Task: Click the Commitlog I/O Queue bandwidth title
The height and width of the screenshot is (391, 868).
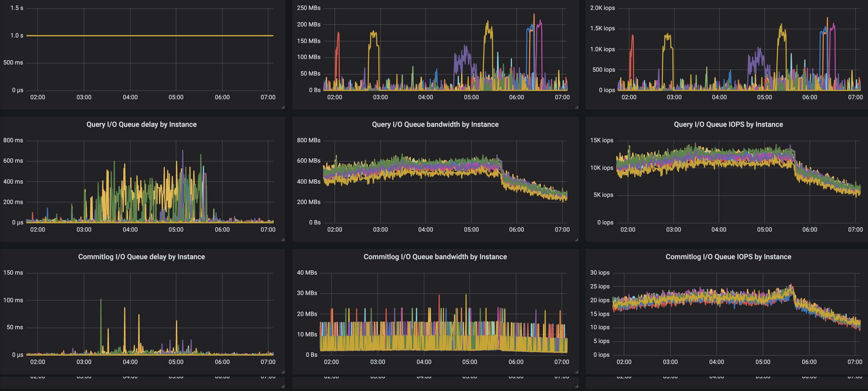Action: 435,256
